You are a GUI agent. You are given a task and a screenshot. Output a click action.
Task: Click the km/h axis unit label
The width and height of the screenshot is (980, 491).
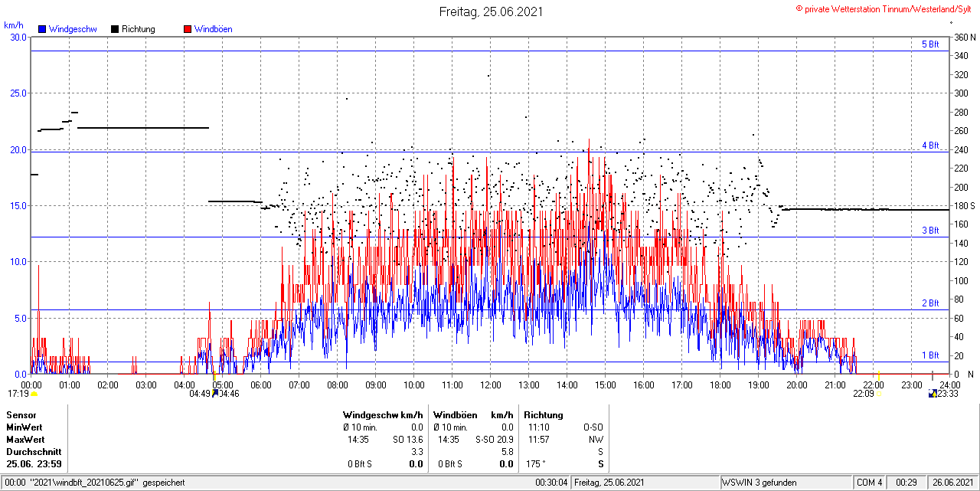[14, 25]
